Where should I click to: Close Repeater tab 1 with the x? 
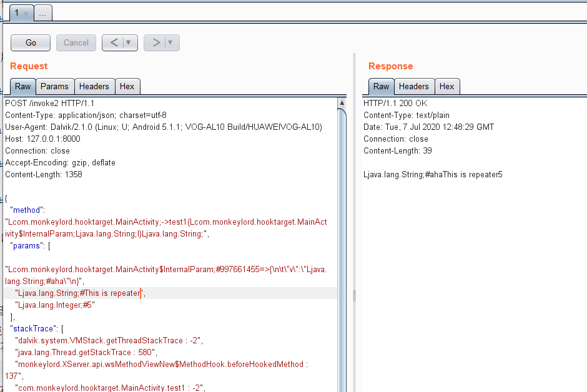[26, 14]
